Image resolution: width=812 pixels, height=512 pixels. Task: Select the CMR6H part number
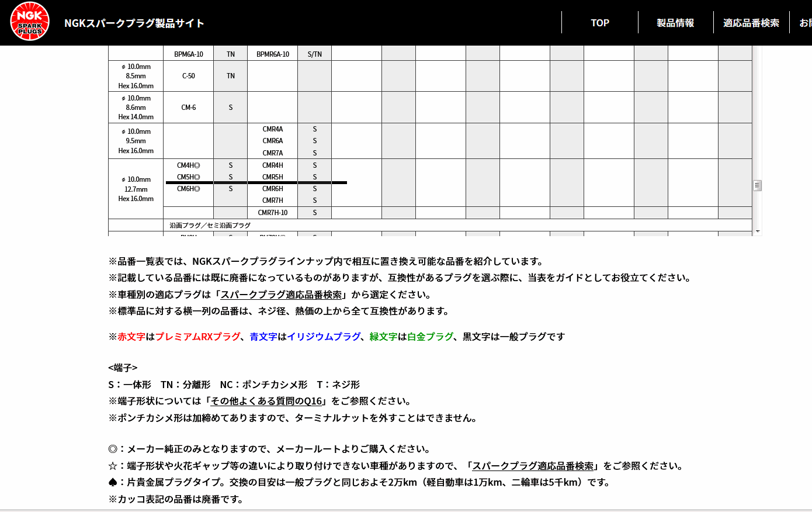point(273,189)
